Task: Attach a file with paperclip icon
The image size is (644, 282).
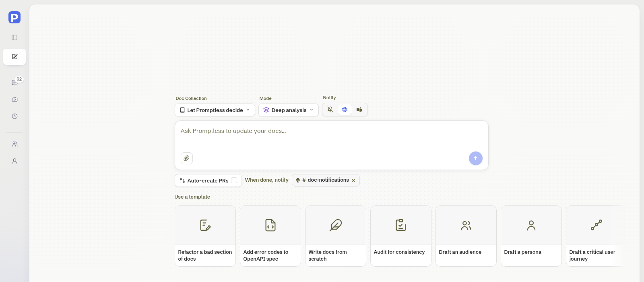Action: 186,158
